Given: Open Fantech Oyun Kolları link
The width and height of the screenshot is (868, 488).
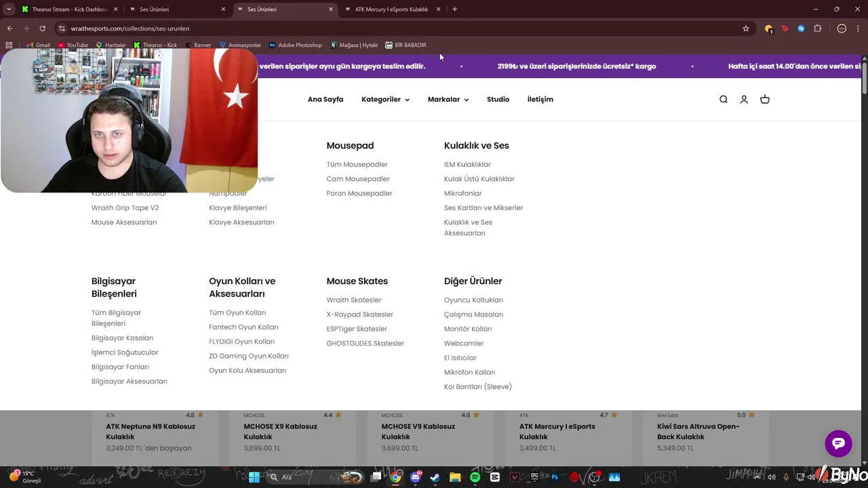Looking at the screenshot, I should pos(243,327).
